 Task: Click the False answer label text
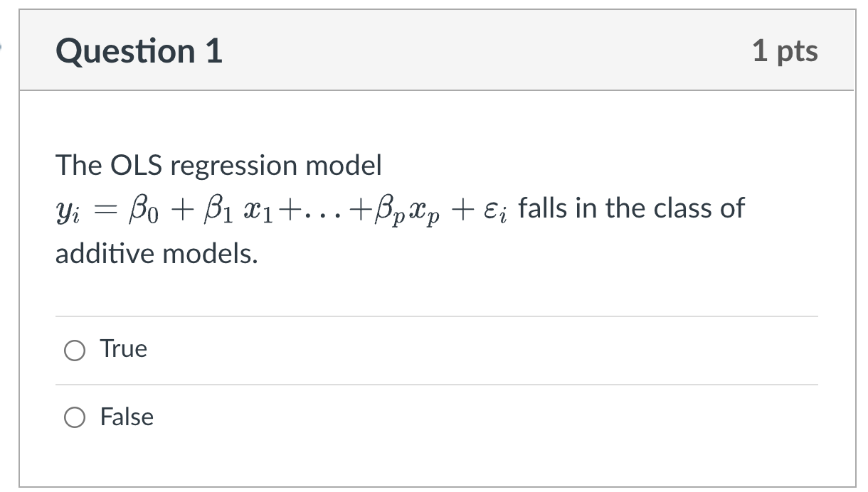[x=126, y=417]
